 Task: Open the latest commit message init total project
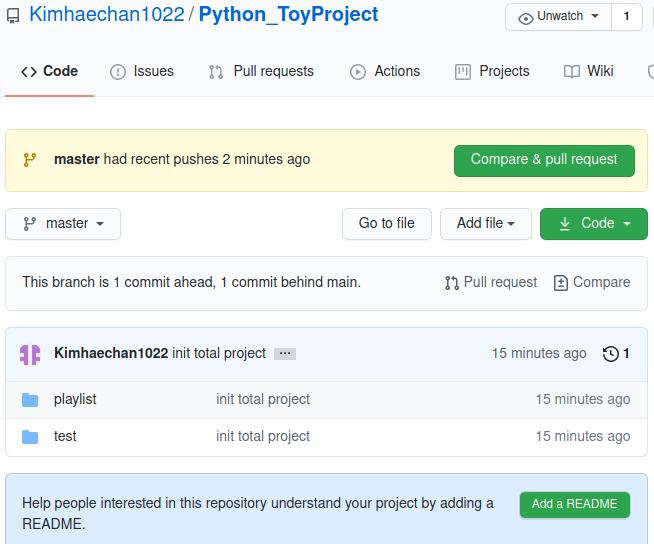pos(219,353)
